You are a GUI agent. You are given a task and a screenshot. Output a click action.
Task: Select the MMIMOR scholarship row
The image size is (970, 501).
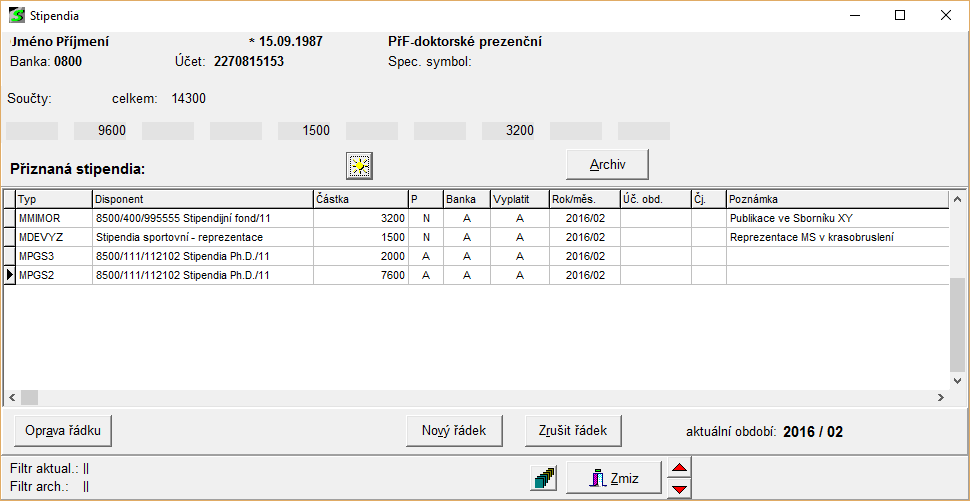pos(54,218)
